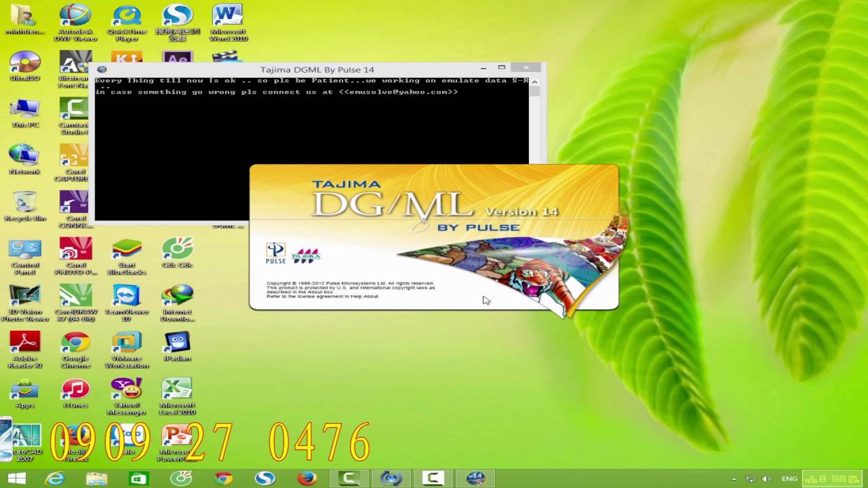Click the Tajima DG/ML splash screen
The height and width of the screenshot is (488, 868).
pyautogui.click(x=434, y=237)
